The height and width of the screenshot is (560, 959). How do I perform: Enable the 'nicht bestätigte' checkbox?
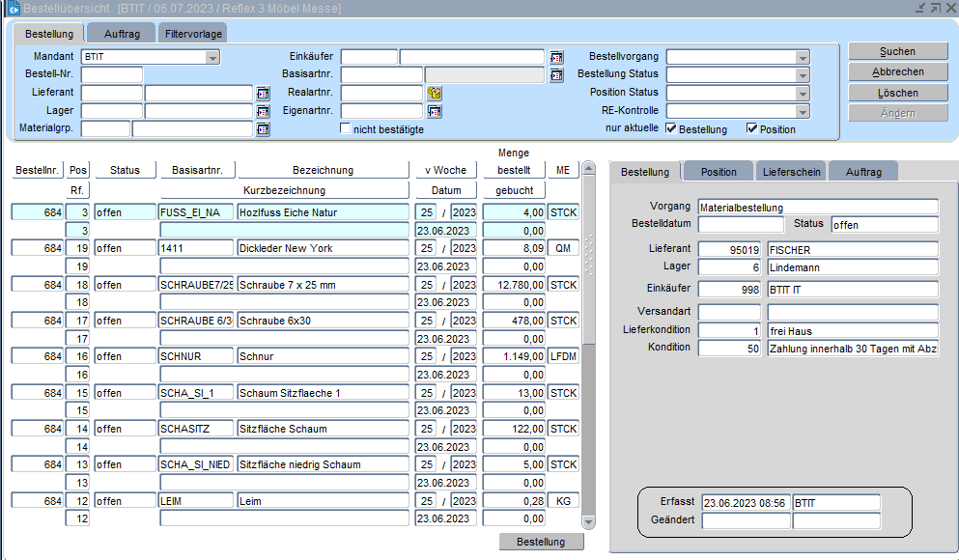click(x=346, y=128)
